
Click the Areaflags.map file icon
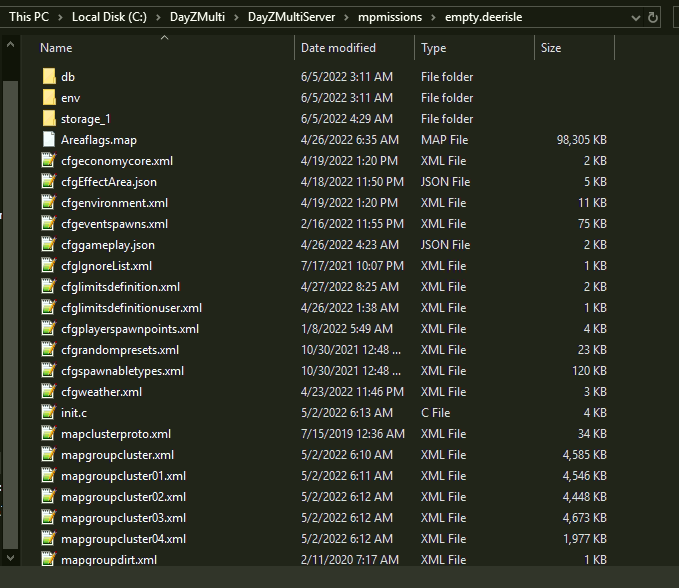[x=49, y=139]
